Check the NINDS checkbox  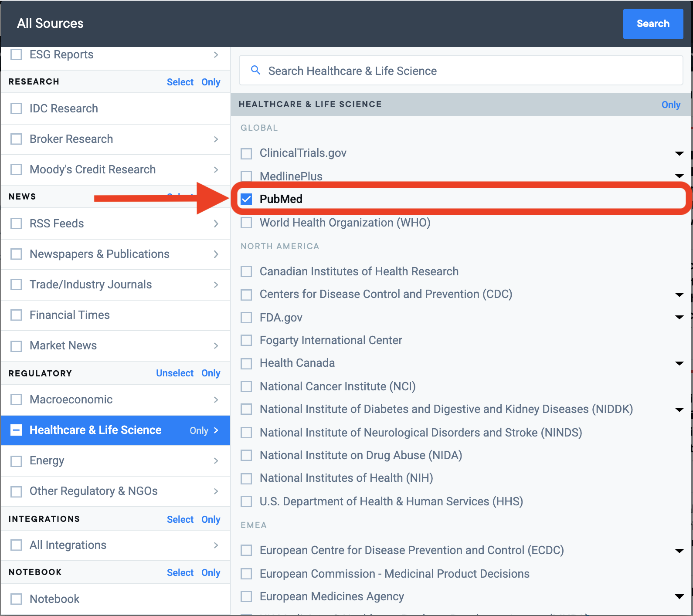coord(246,433)
